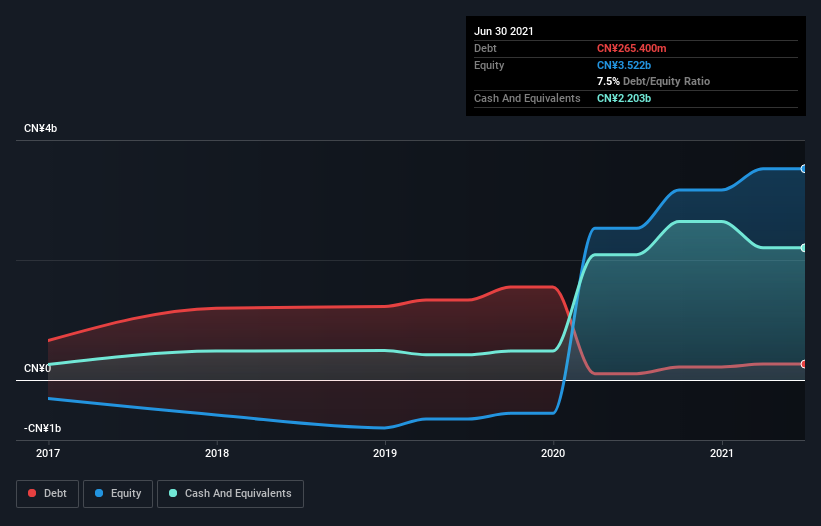Click the CN¥2.203b cash value
This screenshot has height=526, width=821.
click(624, 98)
